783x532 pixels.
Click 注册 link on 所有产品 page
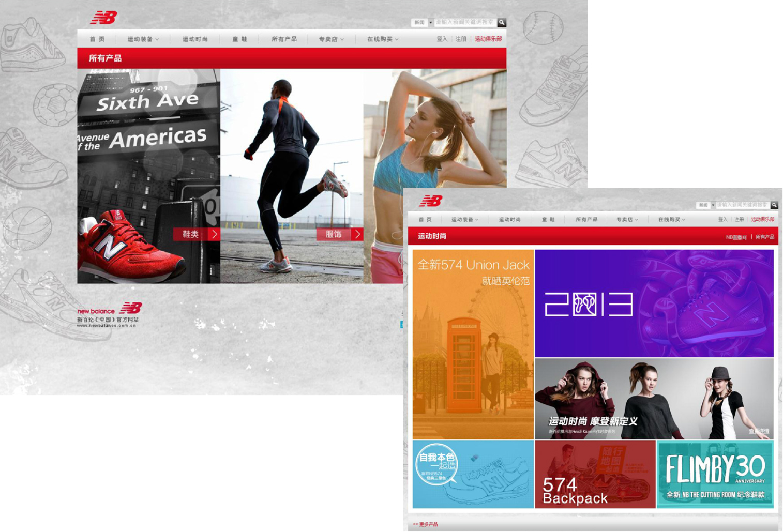point(461,39)
